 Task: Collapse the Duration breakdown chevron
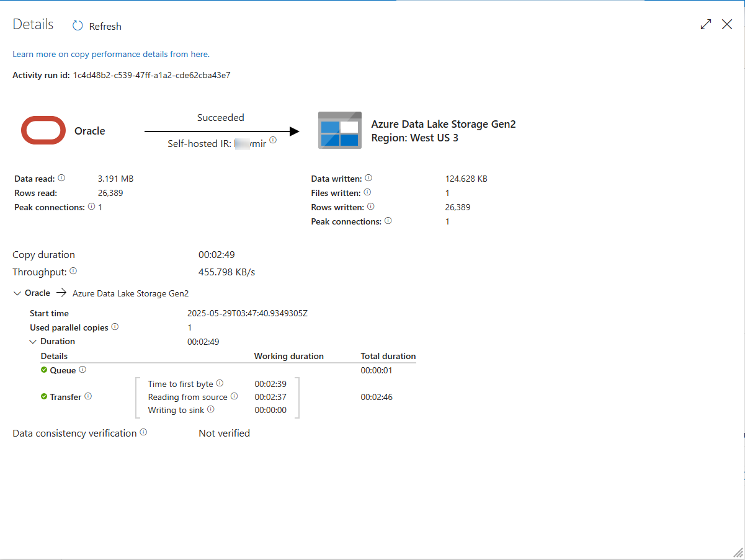pos(33,342)
